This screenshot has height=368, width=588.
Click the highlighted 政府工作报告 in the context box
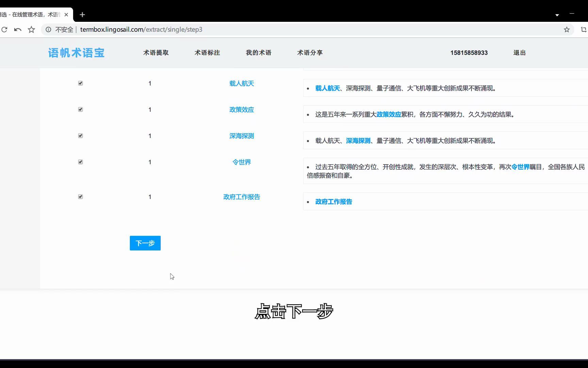pyautogui.click(x=334, y=202)
